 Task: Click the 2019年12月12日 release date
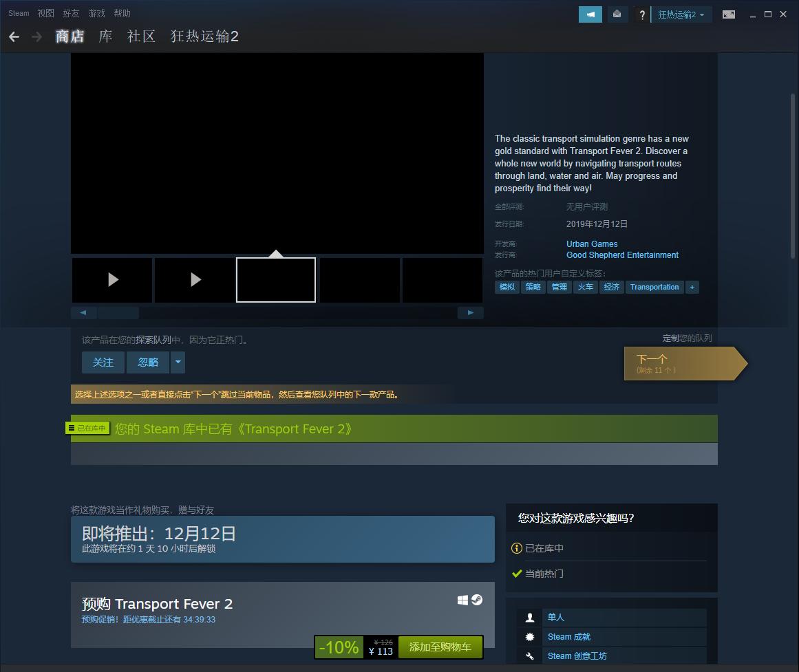click(597, 224)
